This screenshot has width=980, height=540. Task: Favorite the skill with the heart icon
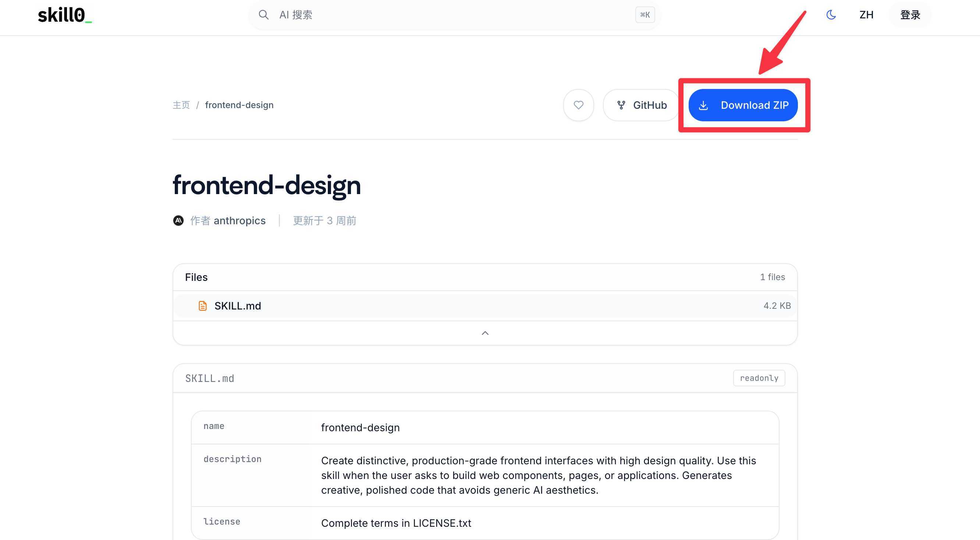pos(578,105)
